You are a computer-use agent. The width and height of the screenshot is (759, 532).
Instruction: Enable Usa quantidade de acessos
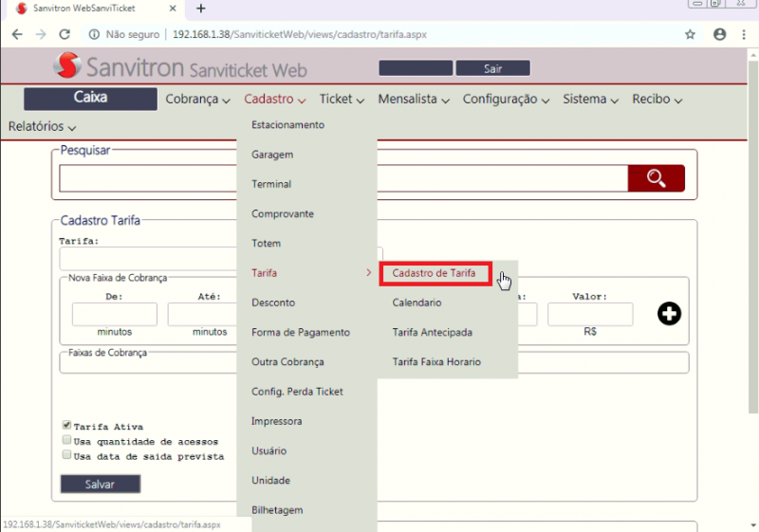click(66, 440)
